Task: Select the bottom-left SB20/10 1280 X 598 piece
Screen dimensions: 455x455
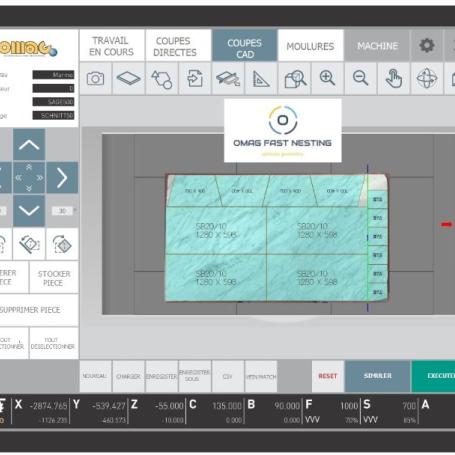Action: (x=216, y=278)
